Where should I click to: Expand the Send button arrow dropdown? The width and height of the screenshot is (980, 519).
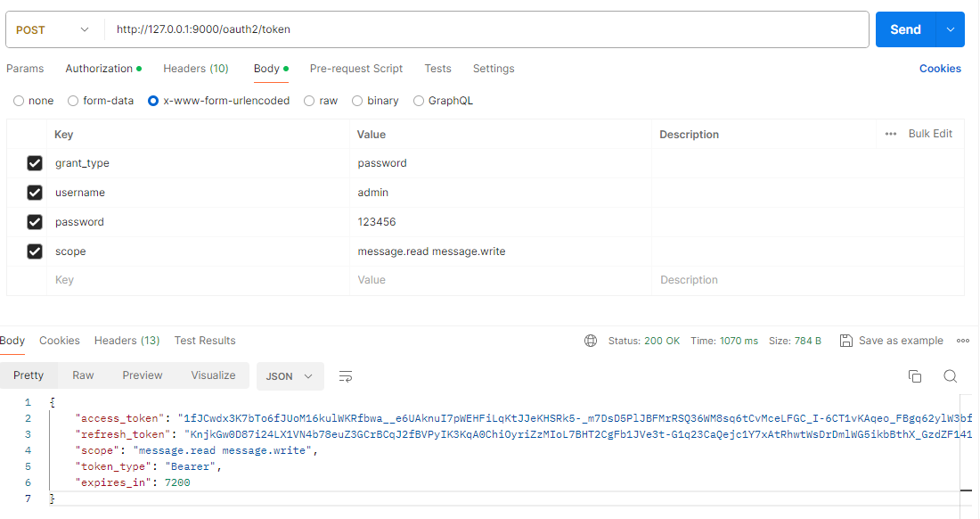950,29
